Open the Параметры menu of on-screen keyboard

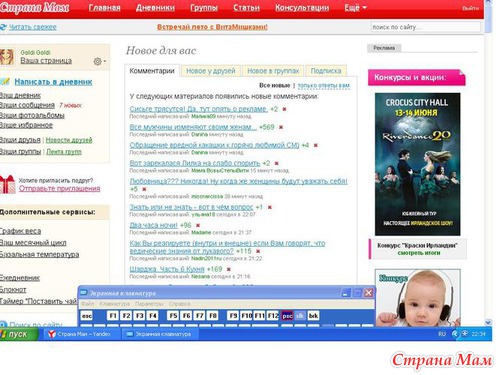click(149, 304)
